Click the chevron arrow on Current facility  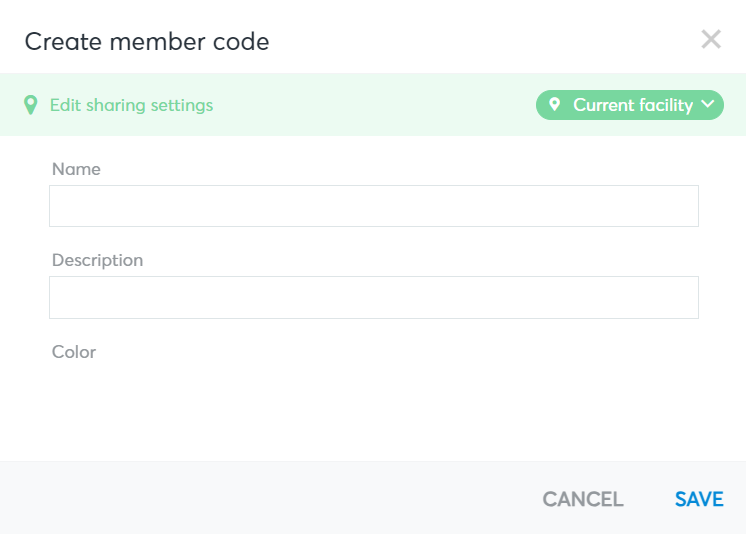(x=707, y=104)
